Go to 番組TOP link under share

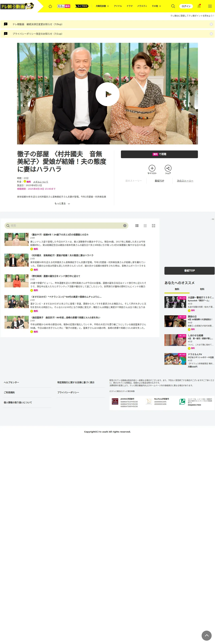[159, 181]
